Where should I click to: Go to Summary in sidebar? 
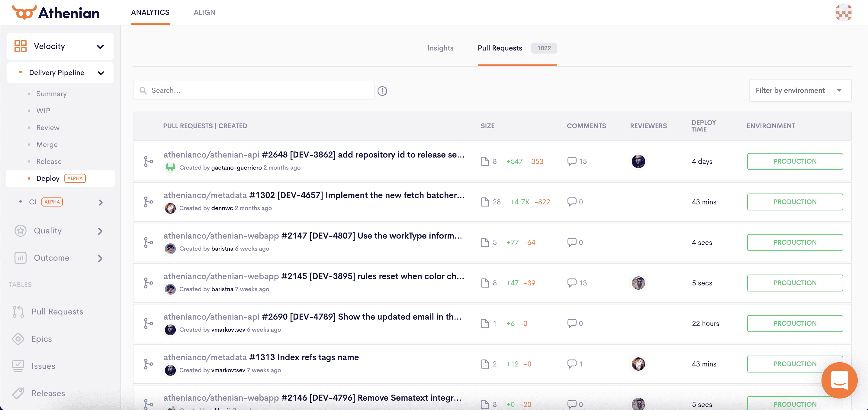pyautogui.click(x=52, y=94)
